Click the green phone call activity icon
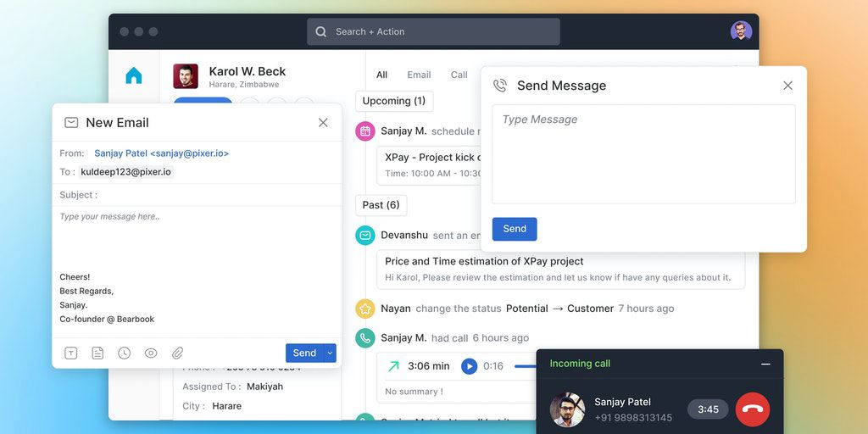The height and width of the screenshot is (434, 868). click(365, 337)
